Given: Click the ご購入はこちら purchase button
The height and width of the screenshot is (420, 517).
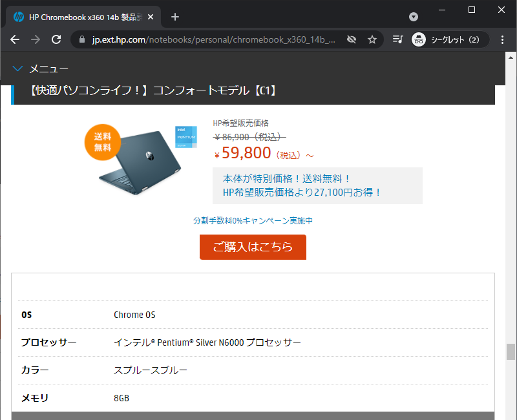Looking at the screenshot, I should pyautogui.click(x=253, y=247).
